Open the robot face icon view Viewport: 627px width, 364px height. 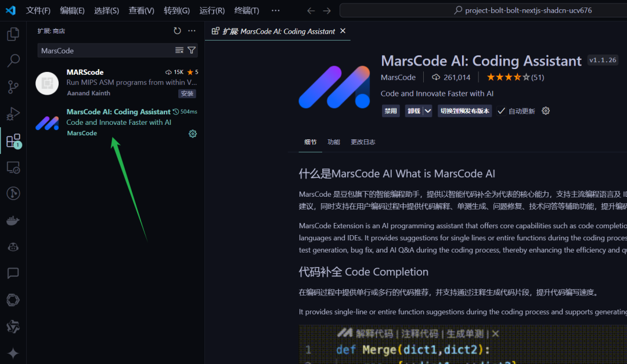coord(13,247)
